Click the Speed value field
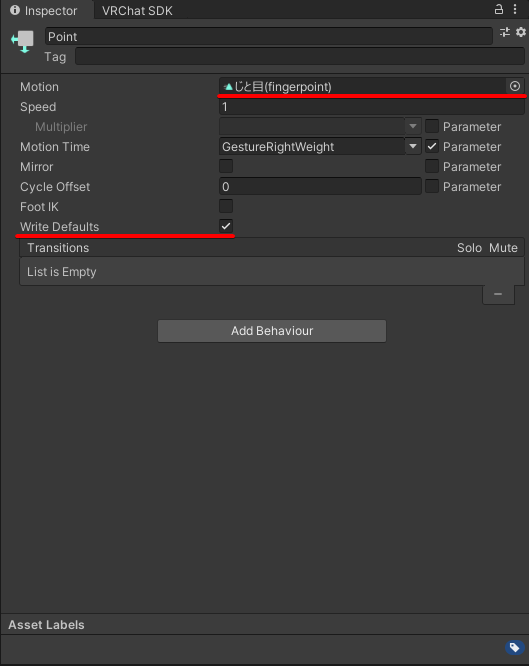Image resolution: width=529 pixels, height=666 pixels. click(372, 107)
